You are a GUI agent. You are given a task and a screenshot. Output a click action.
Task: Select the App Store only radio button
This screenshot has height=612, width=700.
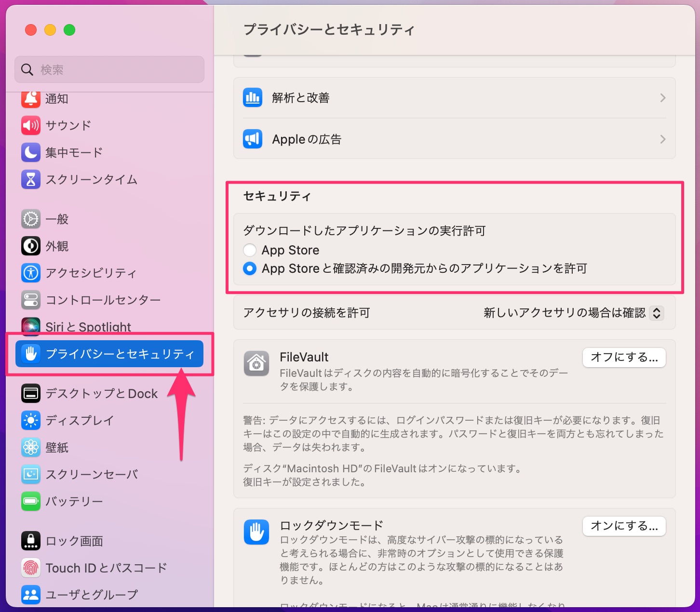250,250
